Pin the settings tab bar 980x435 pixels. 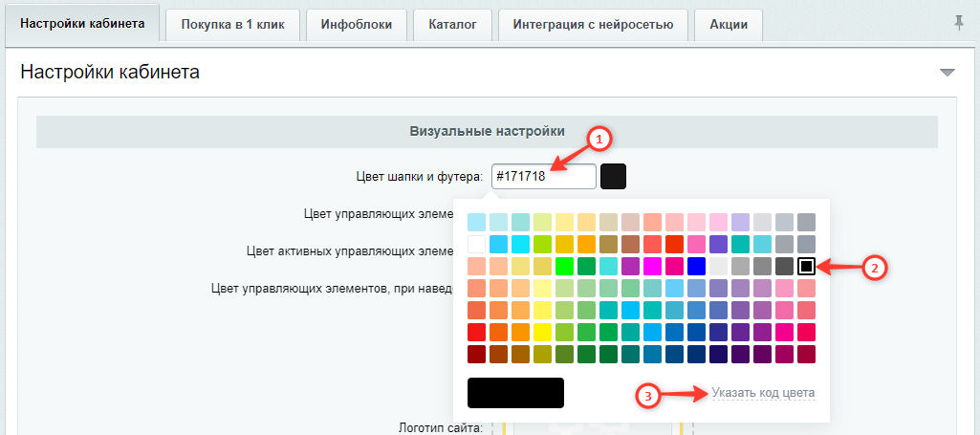tap(959, 24)
